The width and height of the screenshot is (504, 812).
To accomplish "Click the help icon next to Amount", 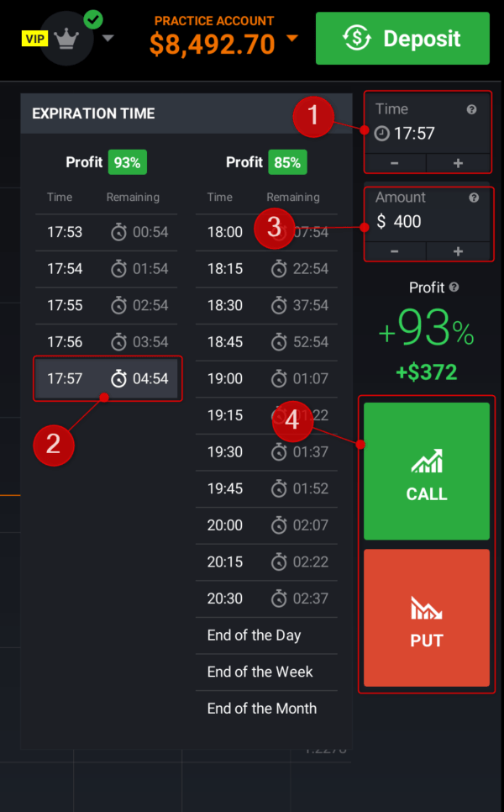I will pyautogui.click(x=474, y=198).
